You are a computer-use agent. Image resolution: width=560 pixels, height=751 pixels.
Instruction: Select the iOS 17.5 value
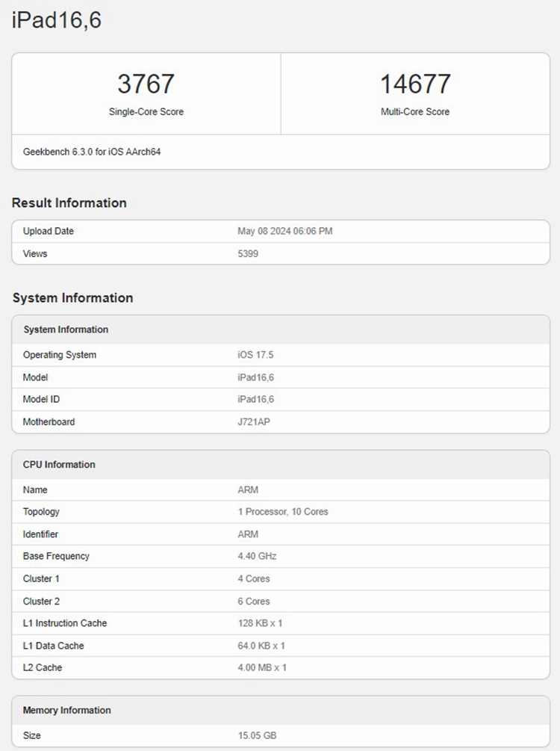(x=255, y=355)
